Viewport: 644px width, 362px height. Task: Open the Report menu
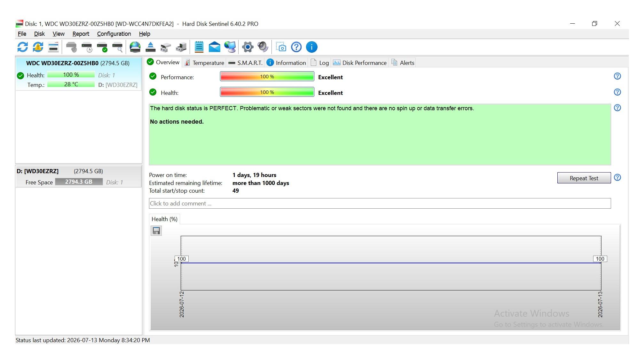81,34
